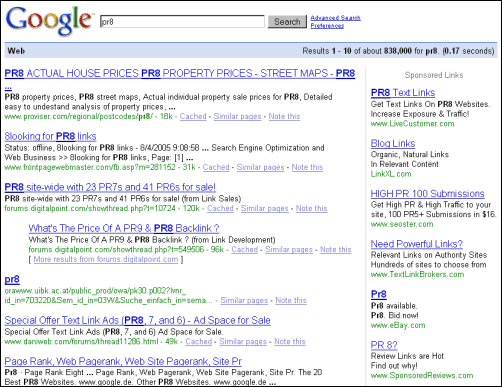The image size is (502, 387).
Task: Open HIGH PR 100 Submissions ad
Action: coord(427,194)
